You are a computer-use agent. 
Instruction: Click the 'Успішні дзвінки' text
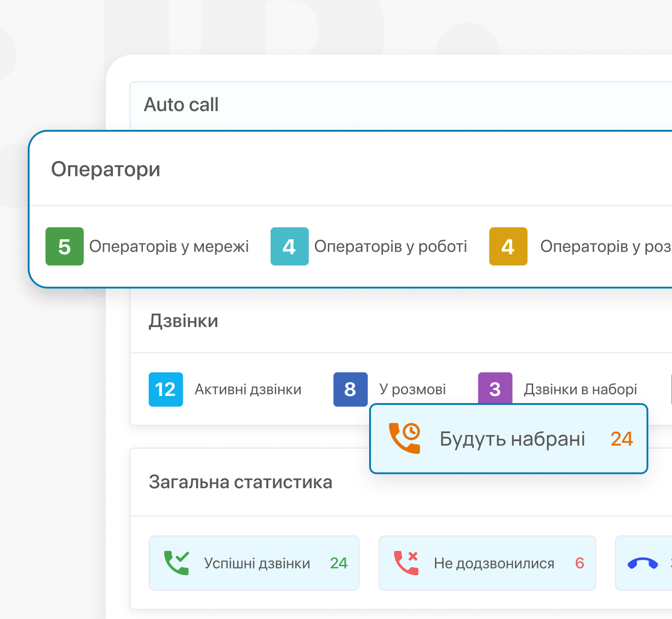257,563
